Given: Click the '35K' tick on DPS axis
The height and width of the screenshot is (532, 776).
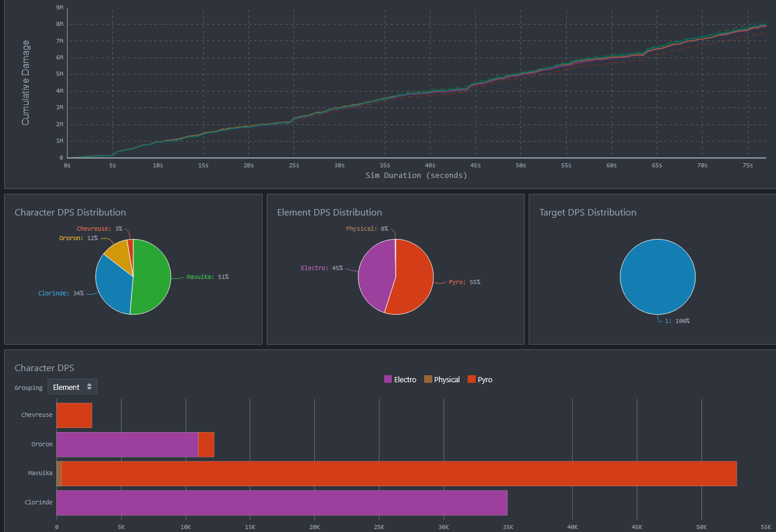Looking at the screenshot, I should [x=508, y=527].
